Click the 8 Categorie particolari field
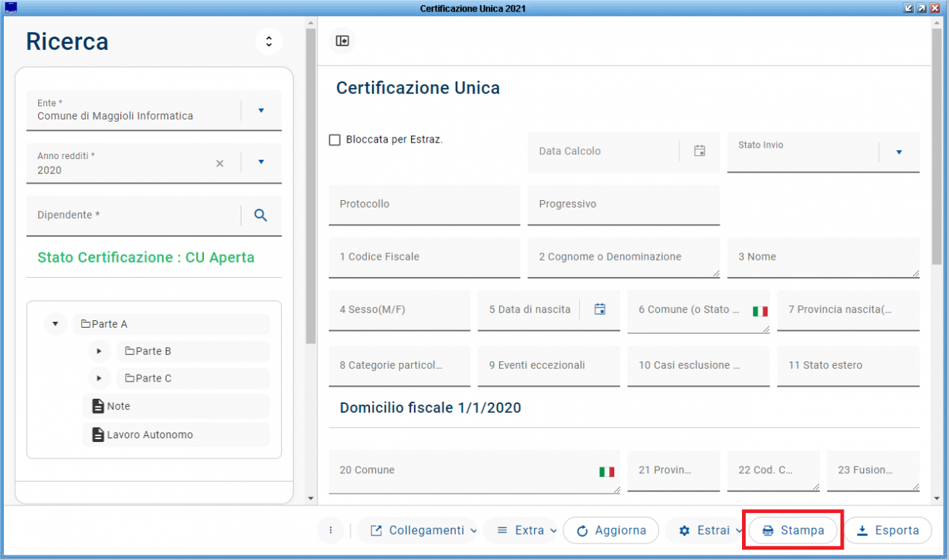Screen dimensions: 949x560 [x=400, y=366]
